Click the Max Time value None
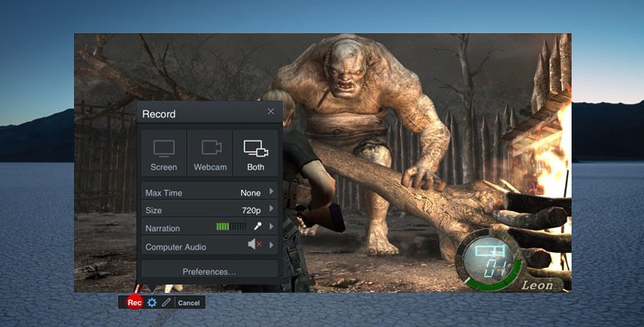 click(x=250, y=193)
